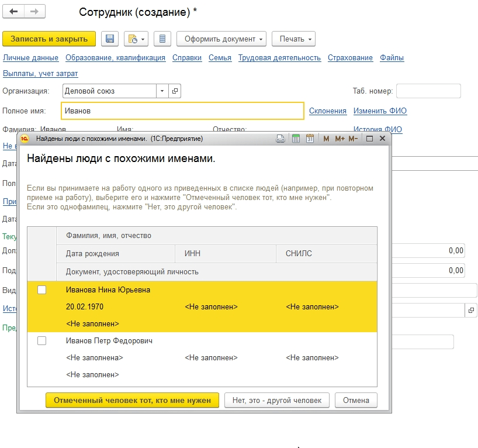
Task: Open the organization record via the open-form icon
Action: click(175, 91)
